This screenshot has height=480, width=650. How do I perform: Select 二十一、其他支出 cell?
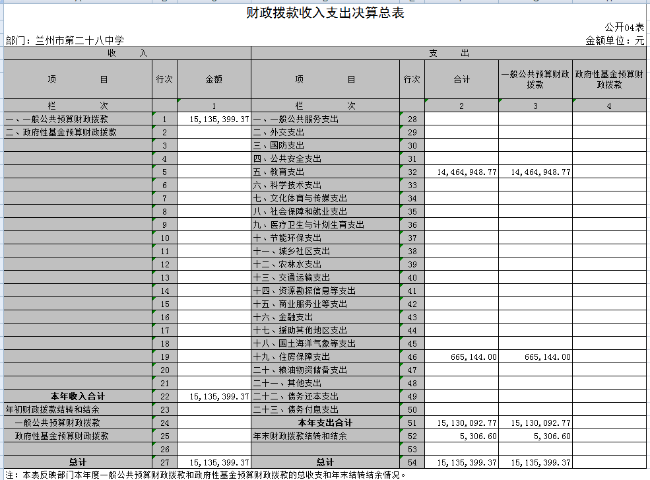[325, 383]
